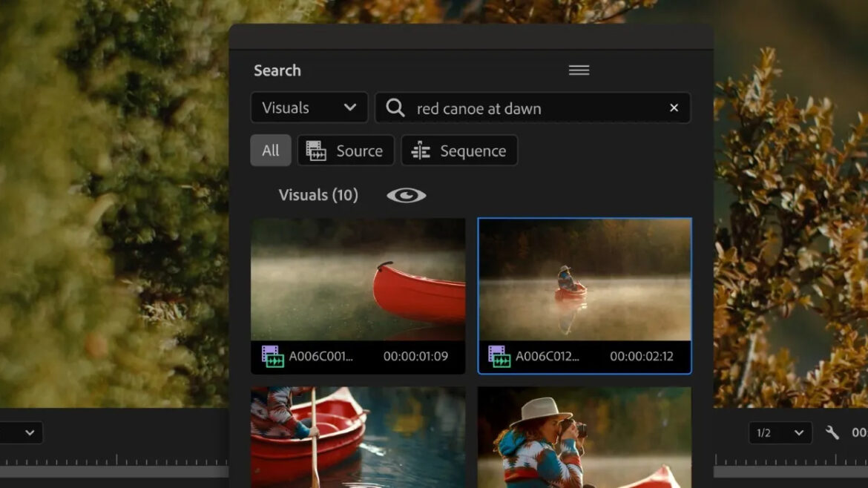Click the magnifying glass icon in the search bar
Image resolution: width=868 pixels, height=488 pixels.
tap(394, 108)
